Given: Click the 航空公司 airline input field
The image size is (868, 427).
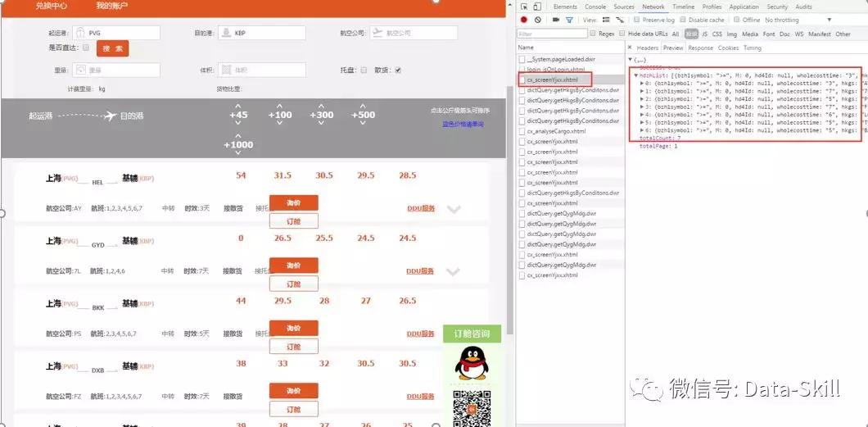Looking at the screenshot, I should [414, 33].
